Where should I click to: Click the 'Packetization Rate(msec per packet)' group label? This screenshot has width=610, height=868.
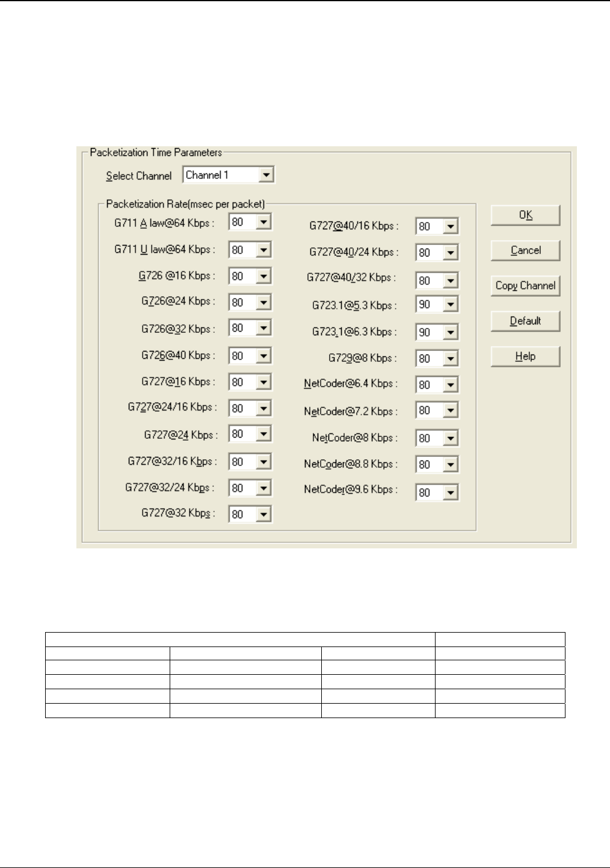[185, 204]
